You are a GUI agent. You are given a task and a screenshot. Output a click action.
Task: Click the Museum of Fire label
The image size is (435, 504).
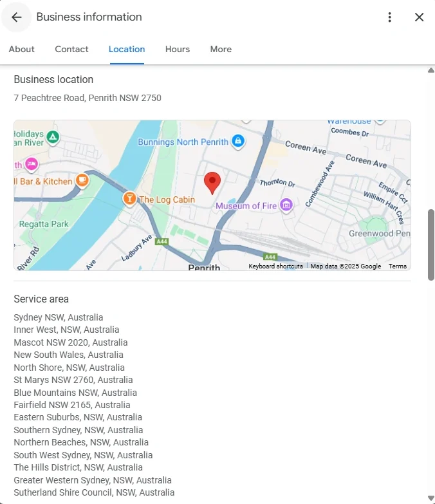point(246,206)
